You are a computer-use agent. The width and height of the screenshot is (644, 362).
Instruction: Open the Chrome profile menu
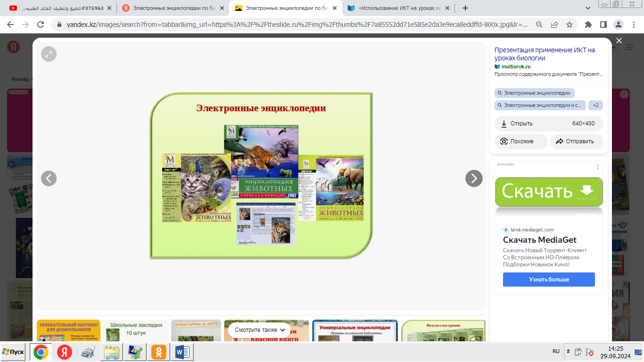tap(619, 25)
